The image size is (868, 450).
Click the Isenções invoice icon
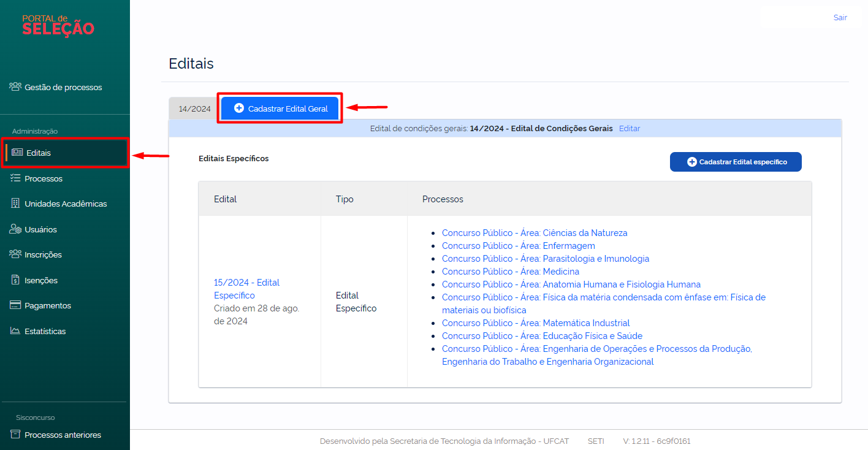point(15,280)
